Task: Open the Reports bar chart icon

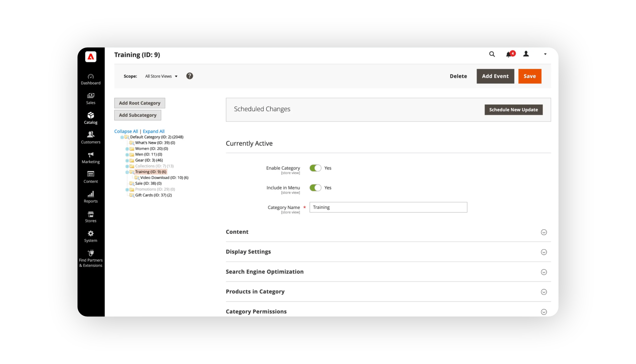Action: (90, 194)
